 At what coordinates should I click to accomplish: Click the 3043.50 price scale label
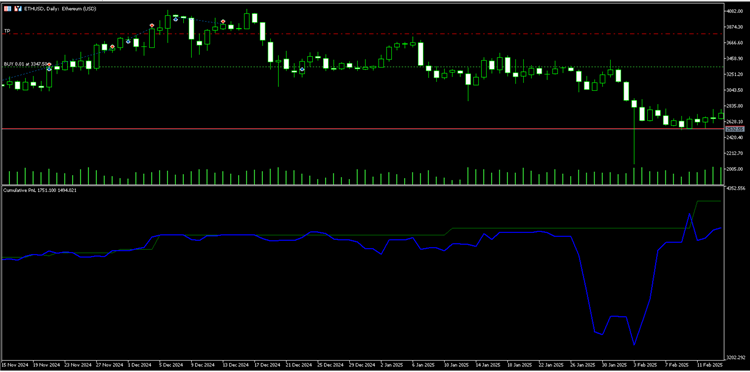[x=734, y=90]
